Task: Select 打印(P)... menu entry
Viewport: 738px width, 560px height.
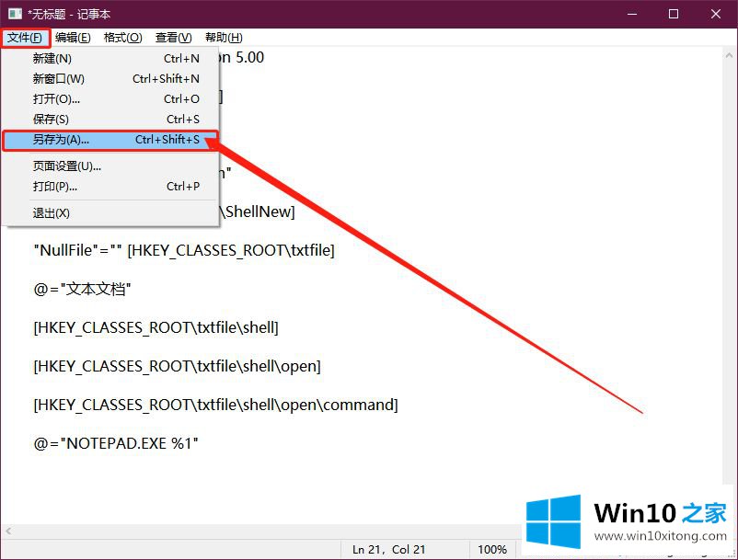Action: (110, 186)
